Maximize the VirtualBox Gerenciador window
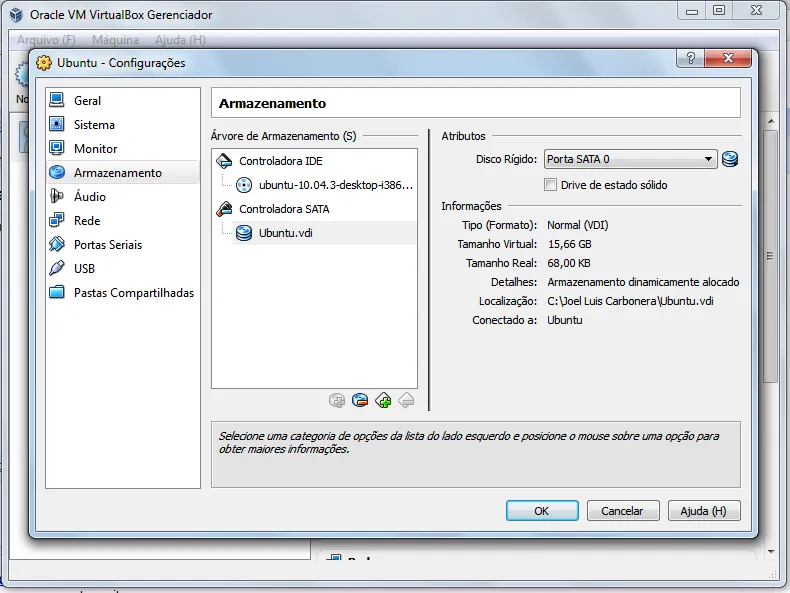This screenshot has width=790, height=593. tap(719, 10)
